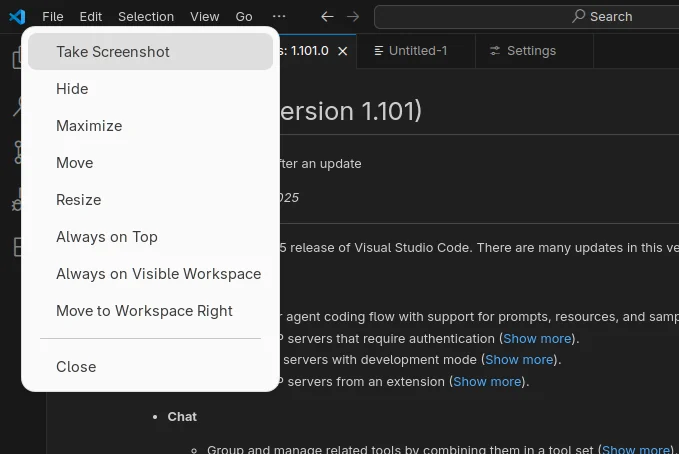Choose Close in the window menu
Image resolution: width=679 pixels, height=454 pixels.
pos(150,367)
